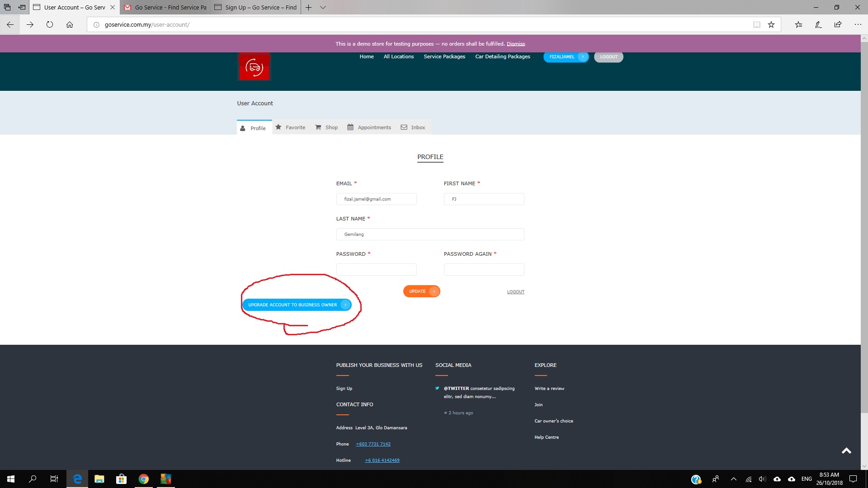Screen dimensions: 868x488
Task: Open Favorites via the star icon
Action: coord(278,127)
